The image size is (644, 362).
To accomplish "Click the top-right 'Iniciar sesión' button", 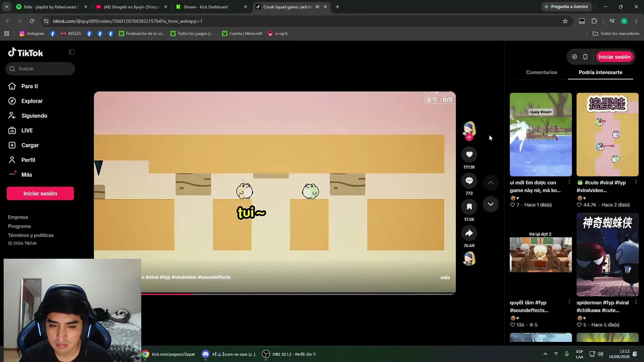I will [614, 57].
